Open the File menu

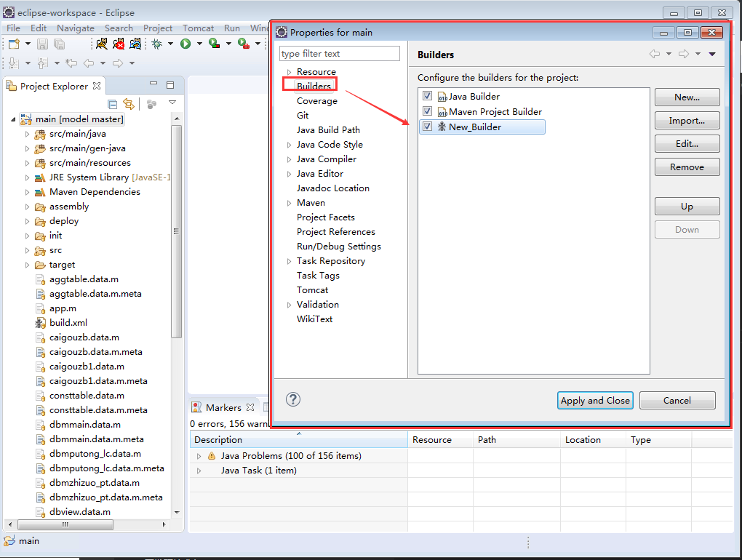click(13, 28)
